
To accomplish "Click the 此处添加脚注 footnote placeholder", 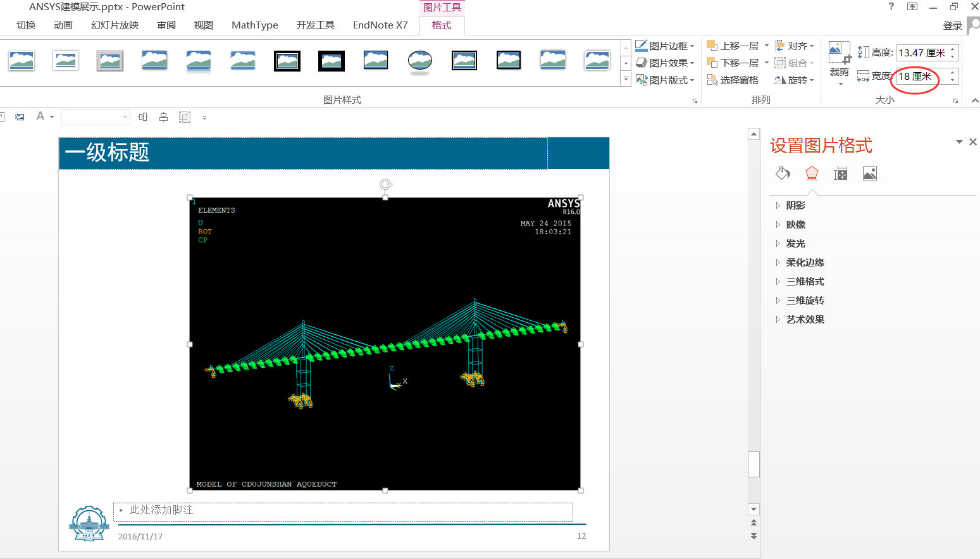I will coord(343,512).
